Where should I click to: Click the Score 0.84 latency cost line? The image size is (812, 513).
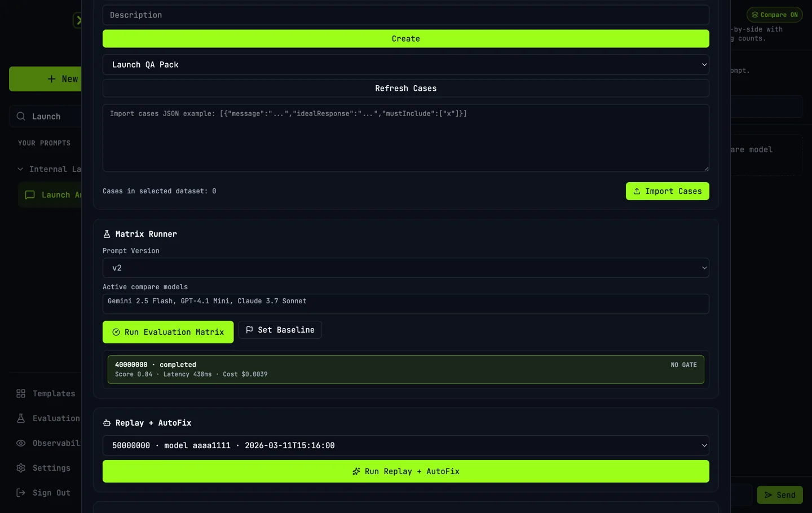click(x=191, y=374)
